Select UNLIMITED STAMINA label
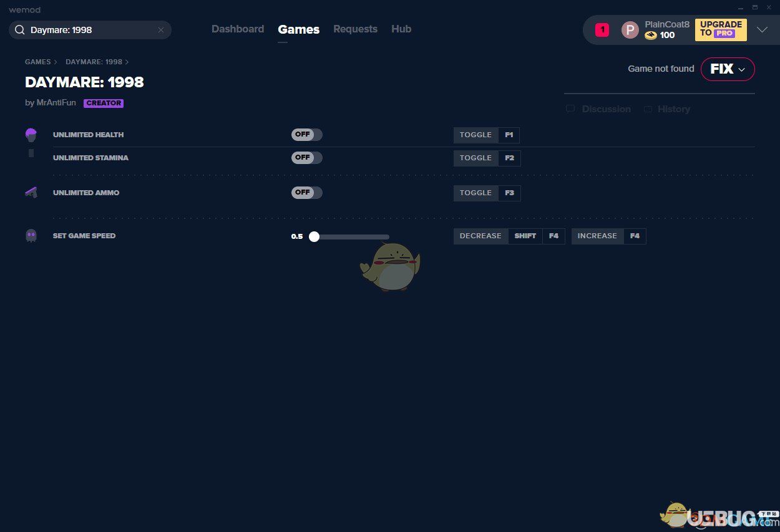The height and width of the screenshot is (532, 780). 90,158
